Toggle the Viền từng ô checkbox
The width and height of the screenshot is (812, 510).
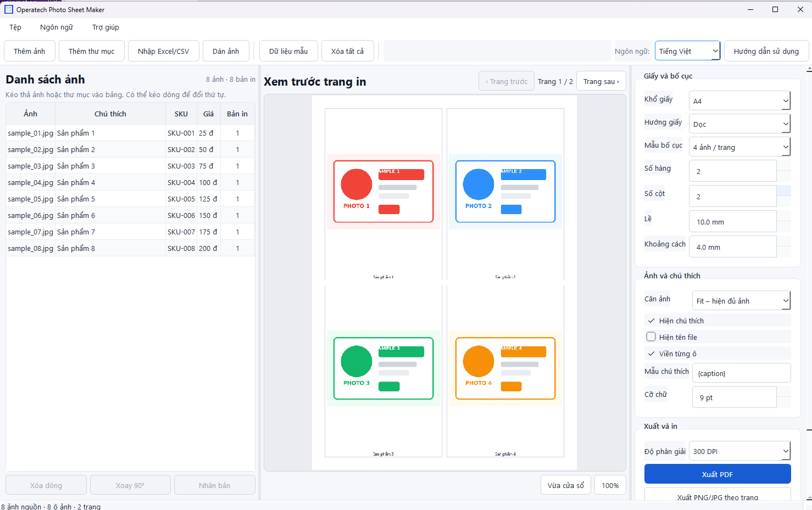click(652, 354)
